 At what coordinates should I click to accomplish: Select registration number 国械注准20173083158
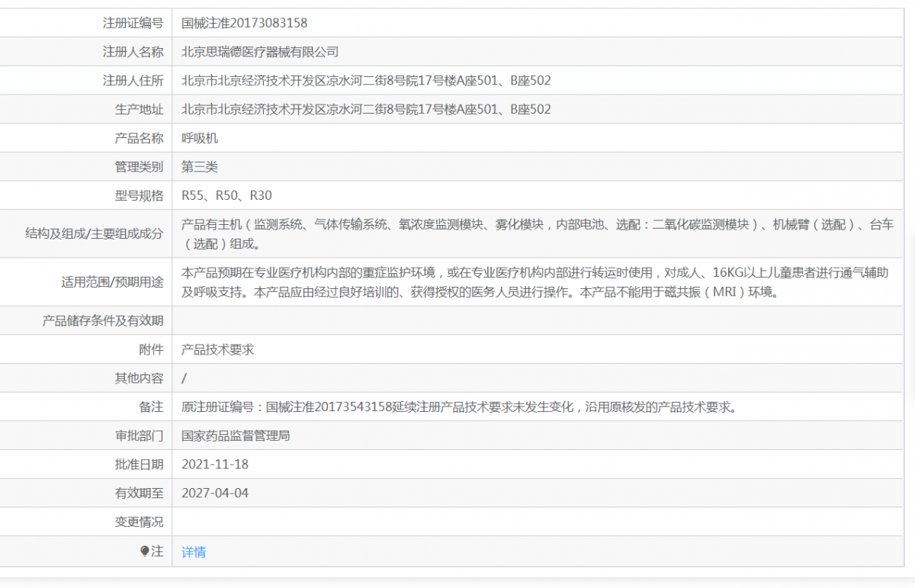click(x=245, y=23)
